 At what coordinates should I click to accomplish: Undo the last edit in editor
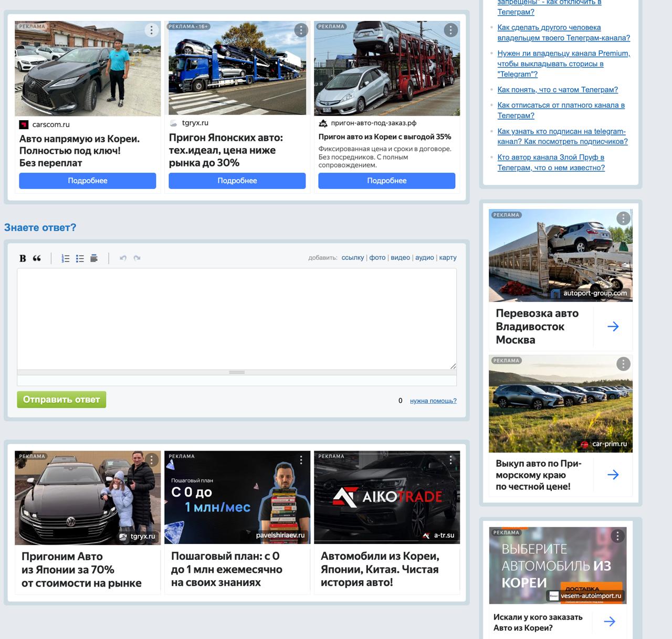(x=123, y=258)
